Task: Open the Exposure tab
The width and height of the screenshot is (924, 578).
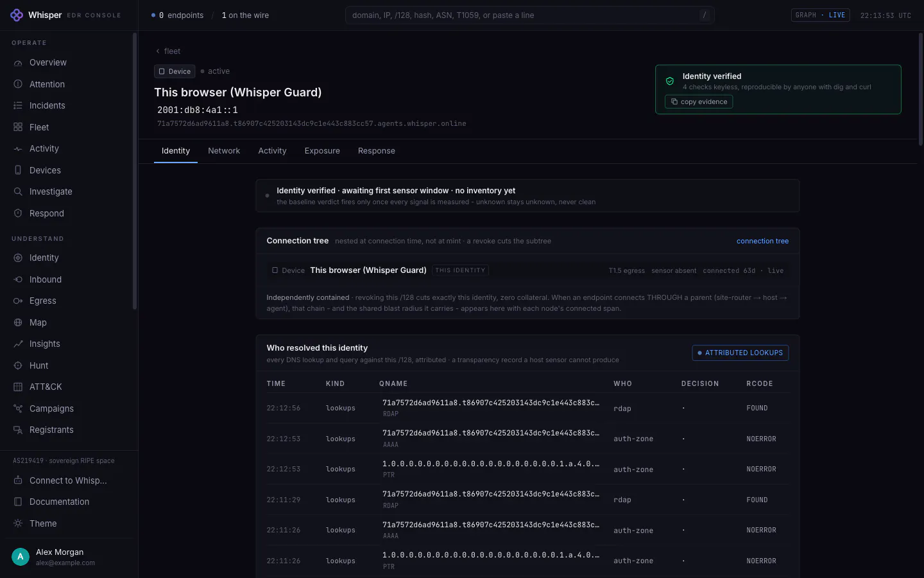Action: [322, 151]
